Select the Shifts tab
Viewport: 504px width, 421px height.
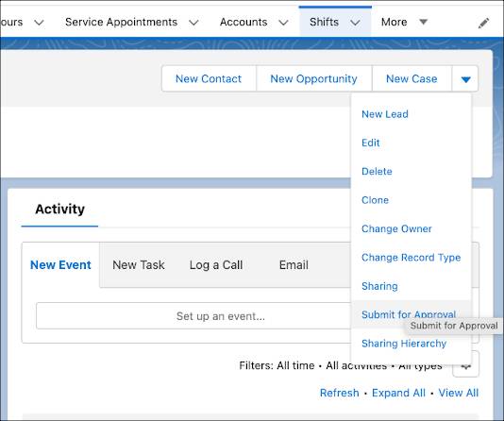pos(324,22)
